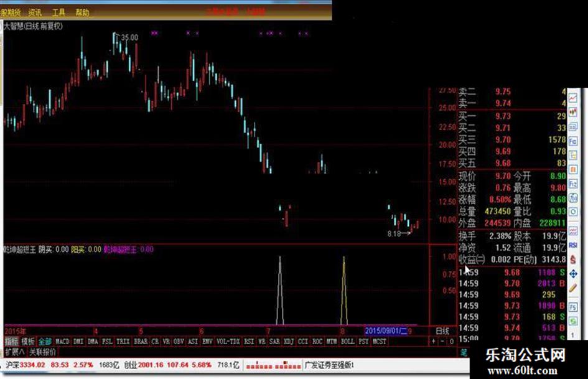
Task: Open the 工具 menu
Action: [x=58, y=12]
